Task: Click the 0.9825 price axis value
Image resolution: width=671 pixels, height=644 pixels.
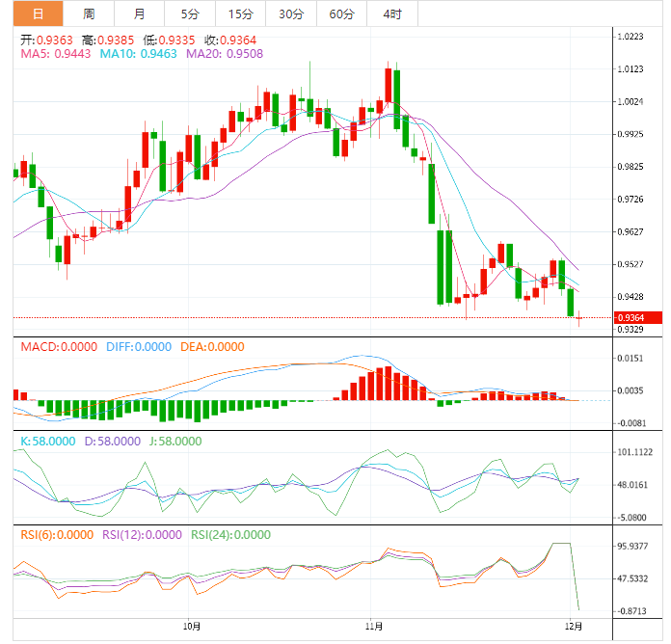Action: click(631, 167)
